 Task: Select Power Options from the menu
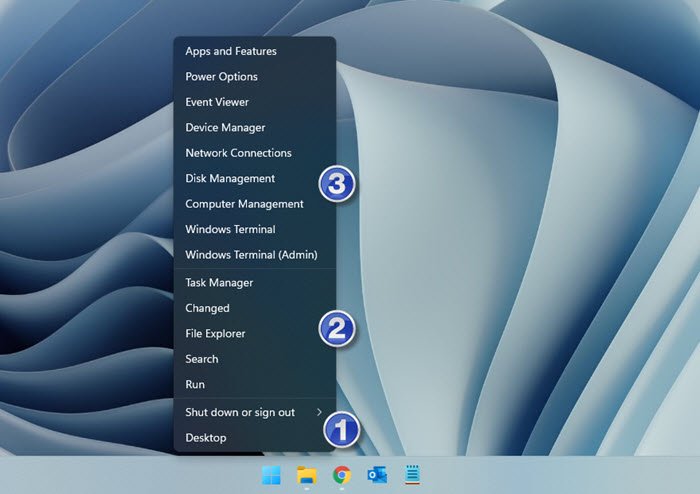point(221,77)
